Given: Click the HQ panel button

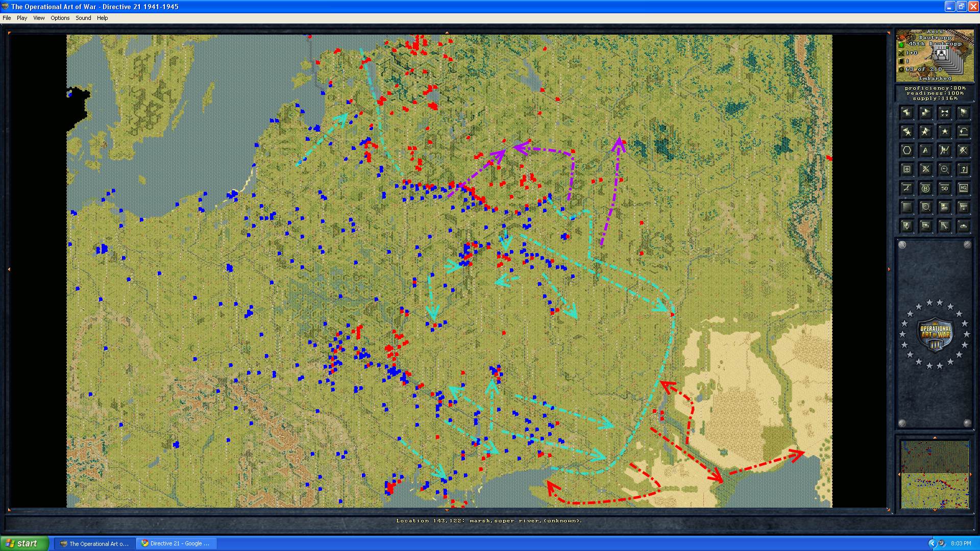Looking at the screenshot, I should [963, 188].
